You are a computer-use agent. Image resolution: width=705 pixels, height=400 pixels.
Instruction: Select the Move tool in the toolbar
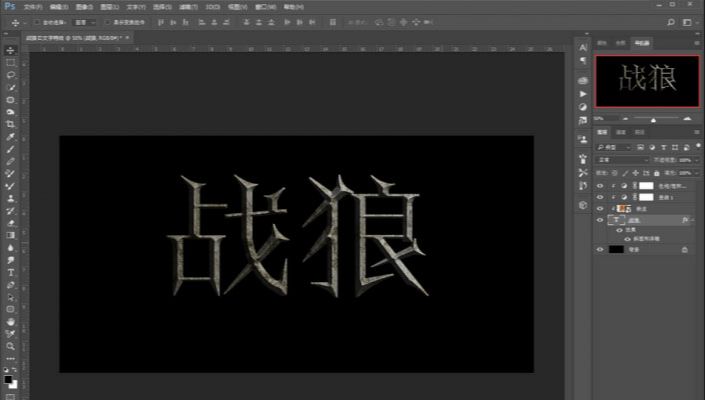10,50
